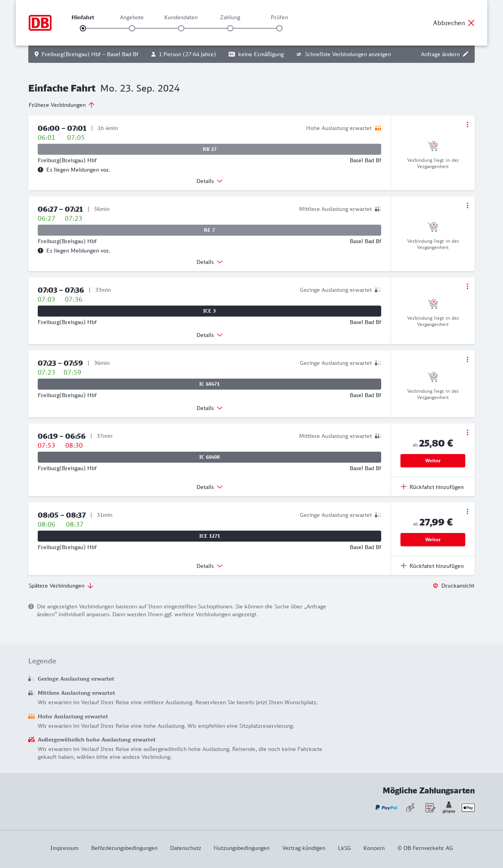Open the three-dot menu for the RB 27 connection
Screen dimensions: 503x868
click(467, 125)
